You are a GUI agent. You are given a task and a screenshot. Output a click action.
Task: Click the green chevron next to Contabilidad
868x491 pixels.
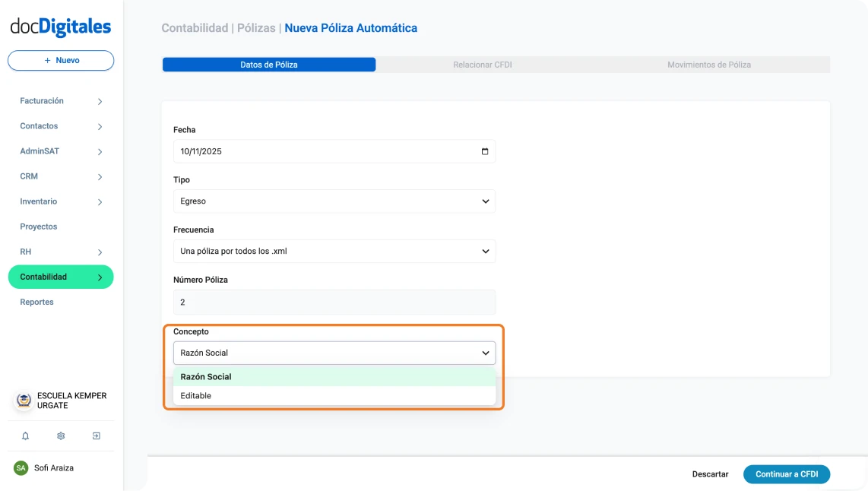tap(100, 277)
